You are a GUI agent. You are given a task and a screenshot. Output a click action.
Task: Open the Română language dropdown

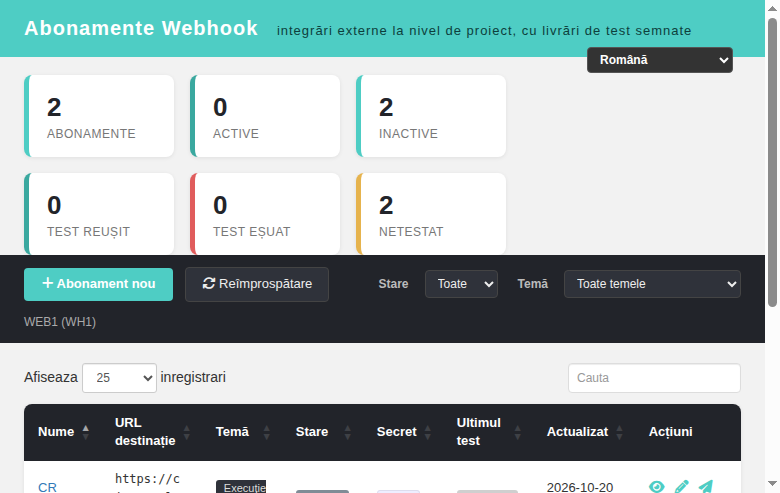pos(660,60)
